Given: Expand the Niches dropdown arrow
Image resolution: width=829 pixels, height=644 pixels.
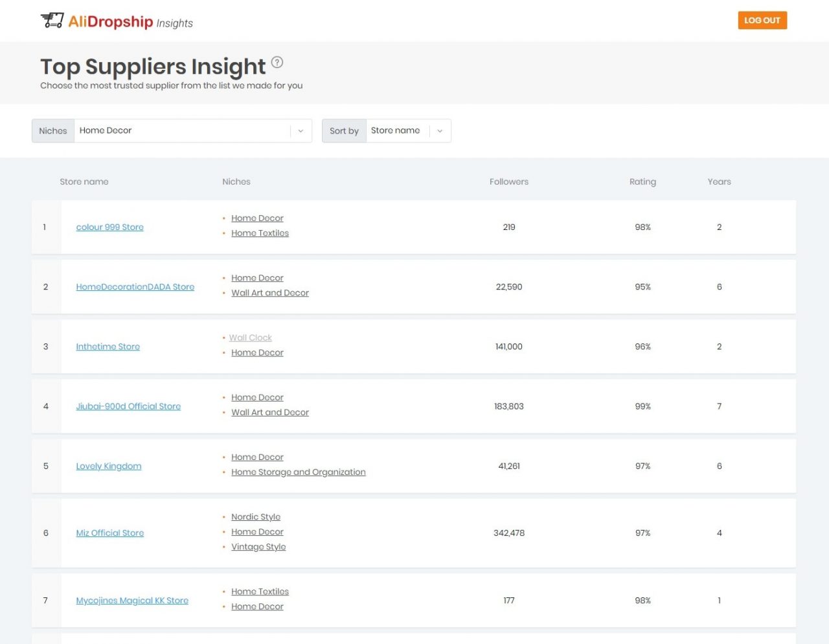Looking at the screenshot, I should (301, 131).
